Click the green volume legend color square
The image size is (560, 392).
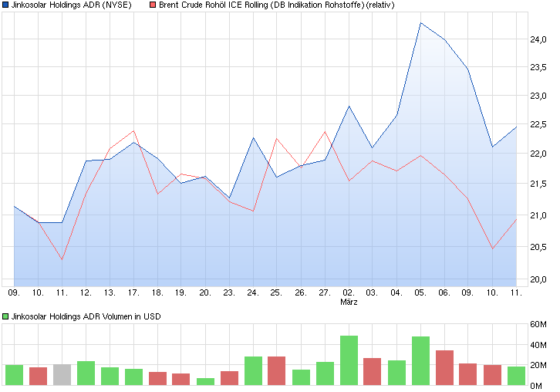click(x=5, y=316)
